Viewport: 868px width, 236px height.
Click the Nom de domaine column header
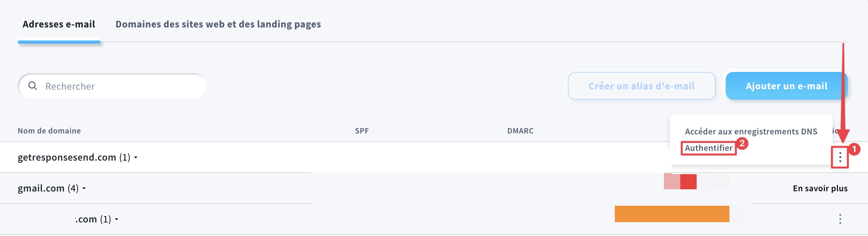(x=49, y=131)
